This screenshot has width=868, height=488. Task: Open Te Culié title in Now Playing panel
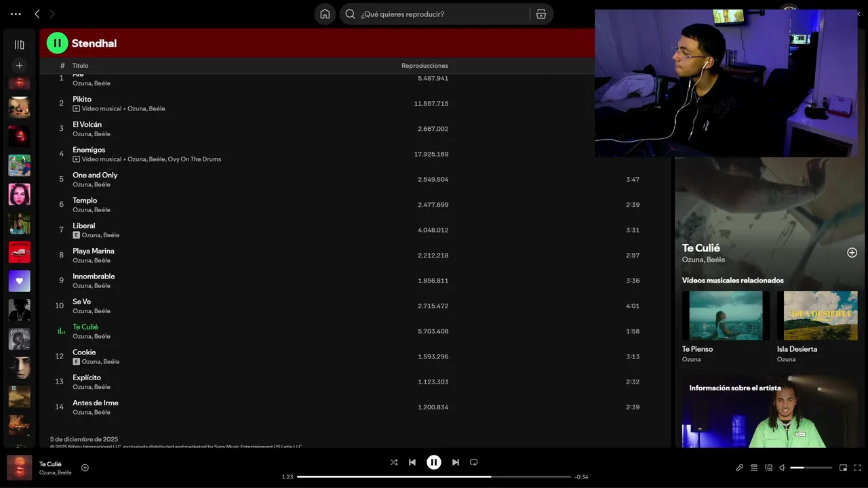pos(701,248)
